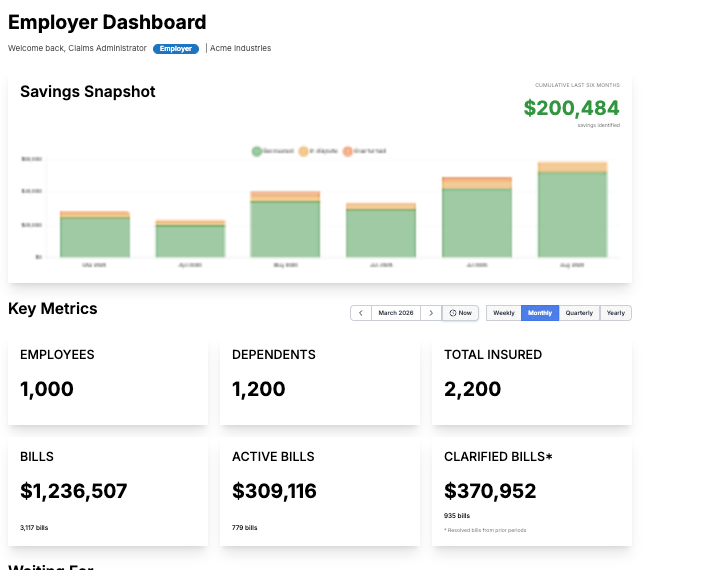Switch Key Metrics to Quarterly view
The height and width of the screenshot is (570, 711).
(579, 313)
